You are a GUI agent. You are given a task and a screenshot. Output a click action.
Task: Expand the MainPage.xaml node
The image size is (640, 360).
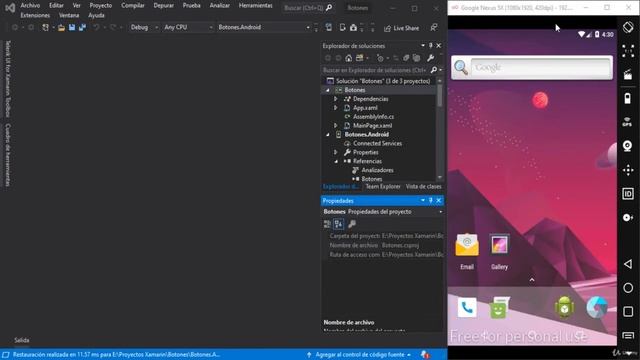point(336,126)
